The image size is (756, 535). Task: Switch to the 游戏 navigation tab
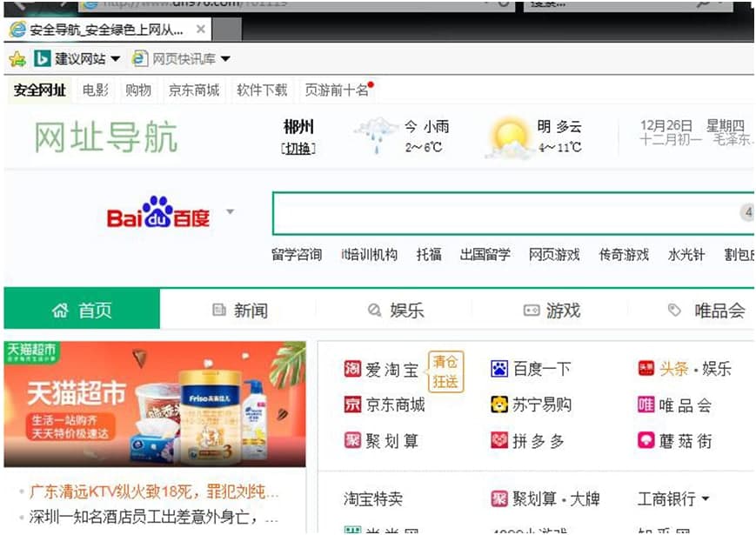552,310
